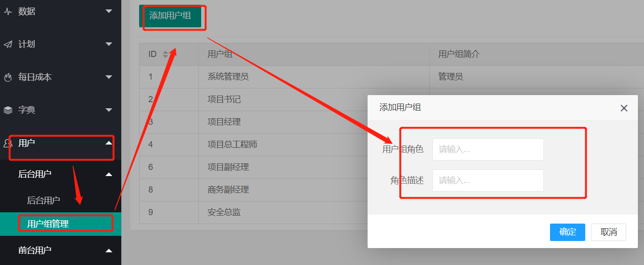Screen dimensions: 644x265
Task: Expand the 数据 menu arrow
Action: (x=109, y=11)
